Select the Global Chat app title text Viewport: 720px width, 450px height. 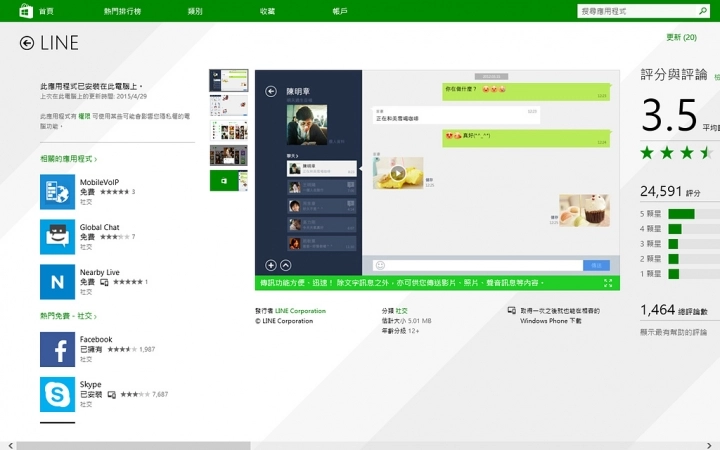pos(99,227)
